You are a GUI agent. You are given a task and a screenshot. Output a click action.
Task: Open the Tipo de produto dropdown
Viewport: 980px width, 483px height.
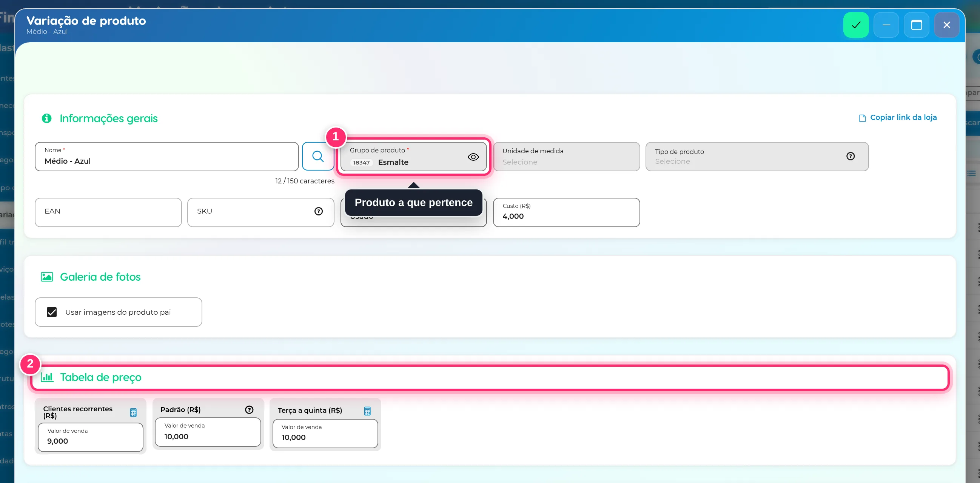click(757, 156)
